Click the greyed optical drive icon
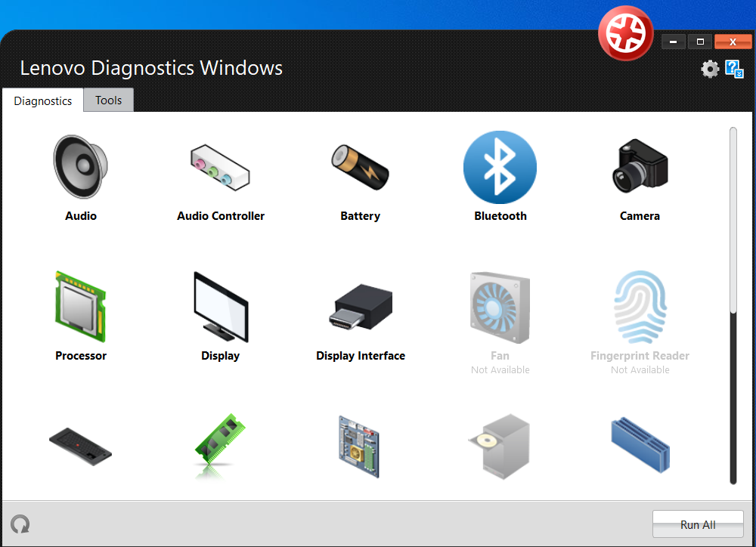The width and height of the screenshot is (756, 547). pos(500,447)
